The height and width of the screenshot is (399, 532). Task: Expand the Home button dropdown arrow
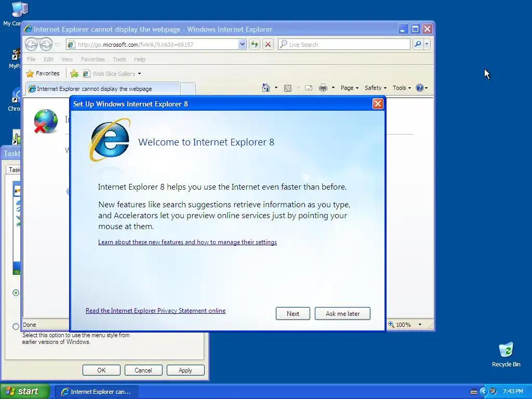[x=276, y=88]
